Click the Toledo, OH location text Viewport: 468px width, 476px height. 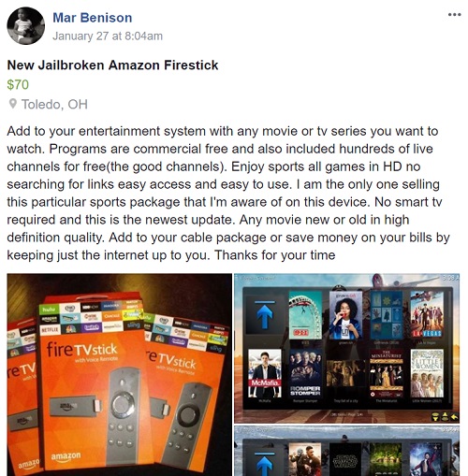(x=54, y=104)
